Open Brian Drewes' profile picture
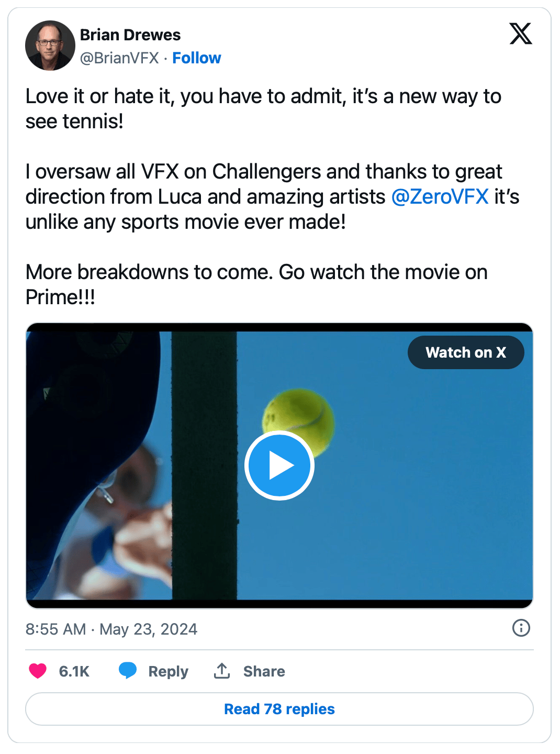This screenshot has width=560, height=754. pyautogui.click(x=50, y=46)
